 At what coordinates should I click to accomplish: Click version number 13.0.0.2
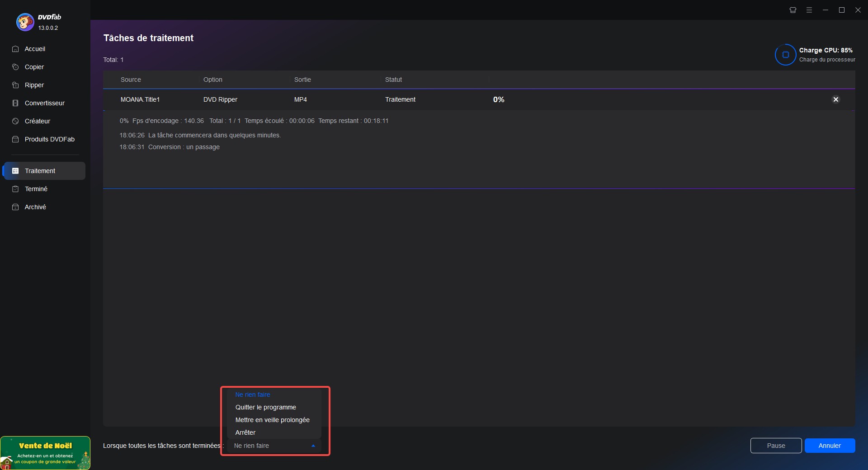(48, 28)
